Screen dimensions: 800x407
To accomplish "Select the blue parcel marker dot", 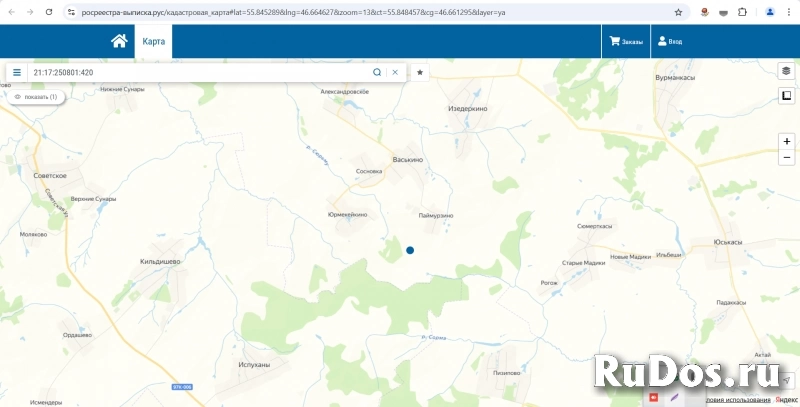I will coord(410,250).
